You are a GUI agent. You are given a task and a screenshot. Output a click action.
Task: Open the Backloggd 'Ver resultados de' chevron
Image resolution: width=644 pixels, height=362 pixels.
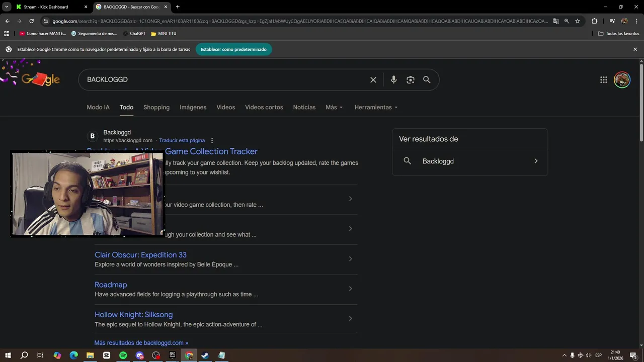536,161
